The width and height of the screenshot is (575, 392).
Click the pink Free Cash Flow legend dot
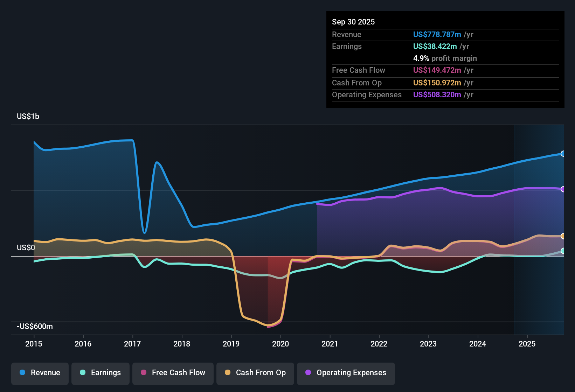[x=143, y=373]
